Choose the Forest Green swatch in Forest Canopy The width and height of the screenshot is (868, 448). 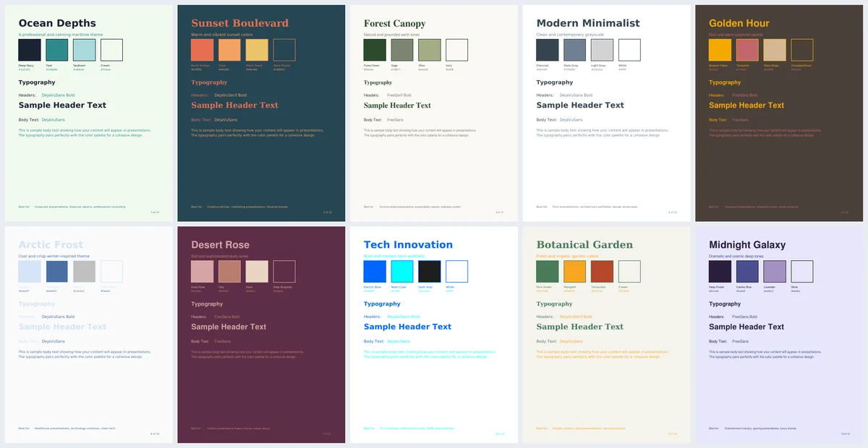point(375,50)
